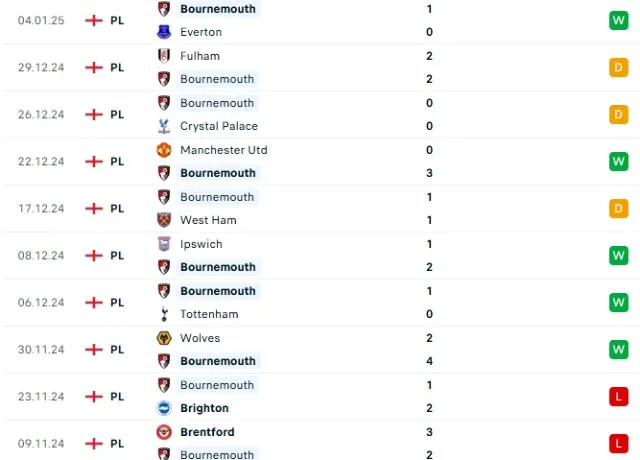
Task: Click the Manchester Utd crest icon
Action: (164, 150)
